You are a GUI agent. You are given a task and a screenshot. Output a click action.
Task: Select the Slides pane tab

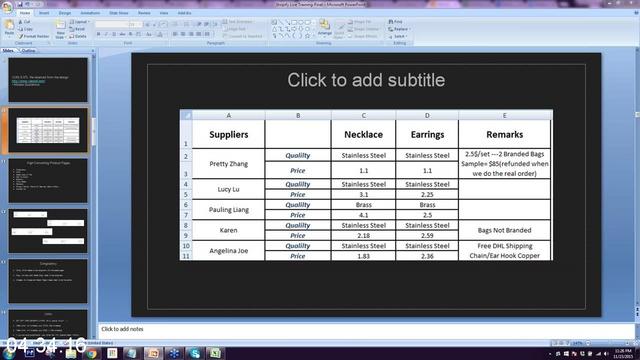[x=9, y=51]
